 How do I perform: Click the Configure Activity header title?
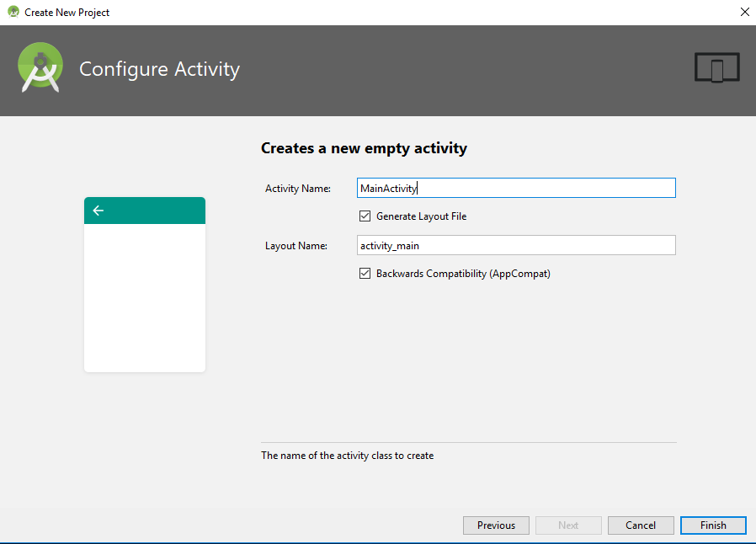159,69
